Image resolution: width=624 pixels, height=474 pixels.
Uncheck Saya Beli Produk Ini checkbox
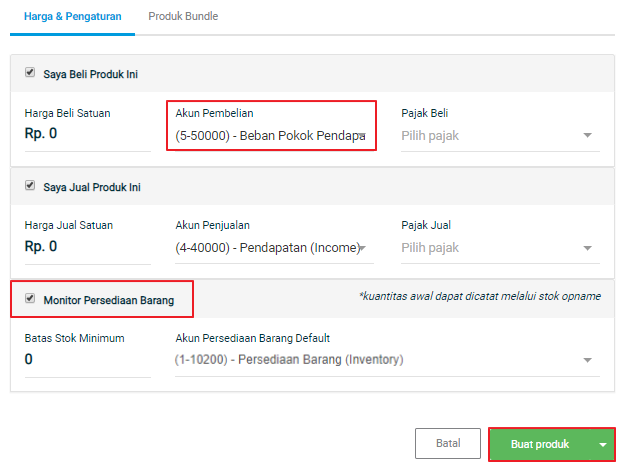click(x=30, y=72)
